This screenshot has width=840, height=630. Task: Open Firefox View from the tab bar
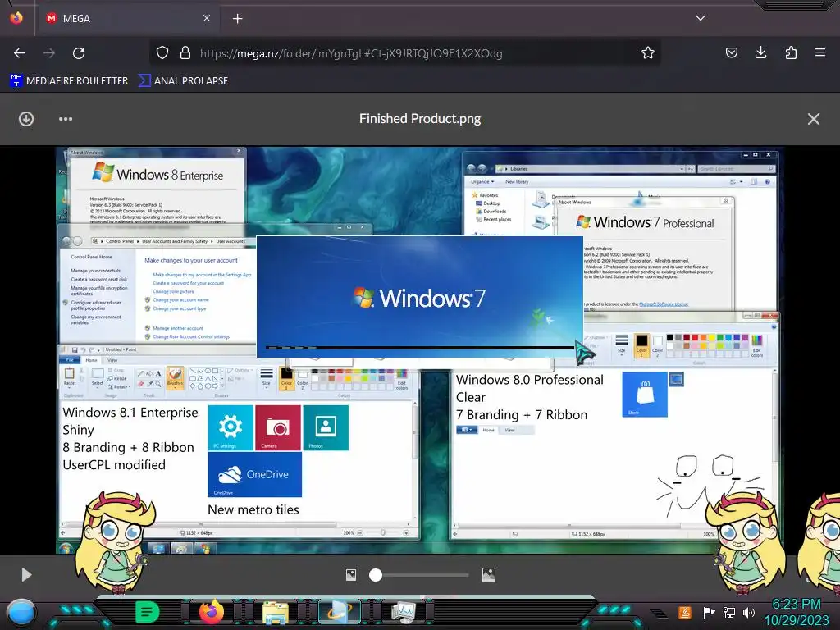[x=16, y=18]
